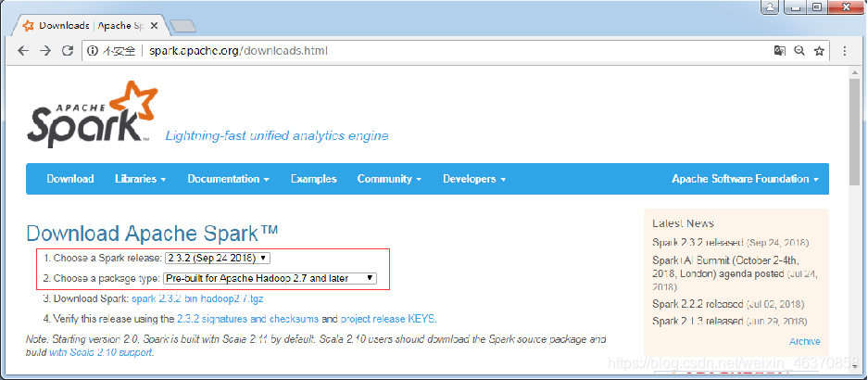Open a new browser tab
Image resolution: width=868 pixels, height=380 pixels.
(x=182, y=25)
